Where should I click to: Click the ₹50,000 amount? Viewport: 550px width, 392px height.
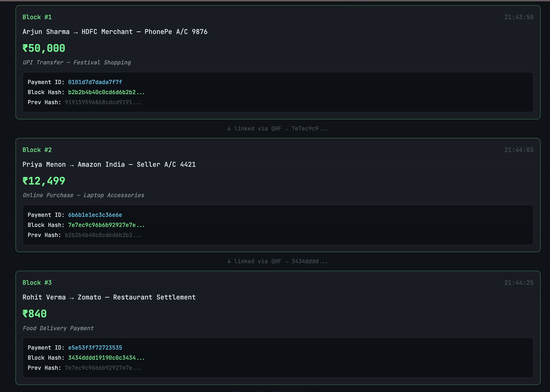click(x=44, y=48)
